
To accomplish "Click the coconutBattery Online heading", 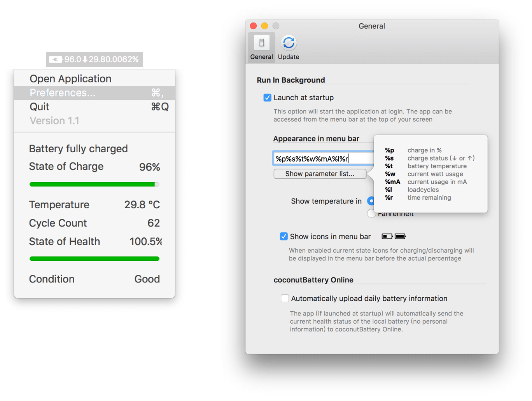I will [x=313, y=280].
